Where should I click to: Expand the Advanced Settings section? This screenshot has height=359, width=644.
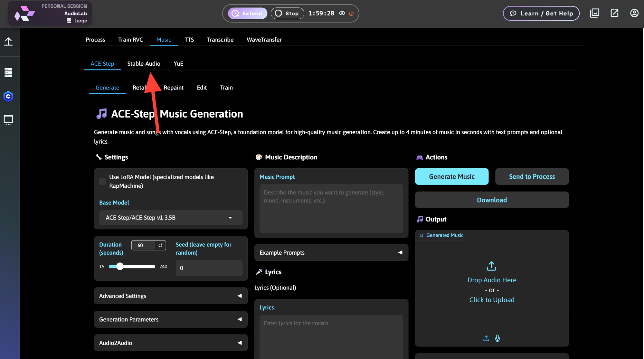click(171, 296)
